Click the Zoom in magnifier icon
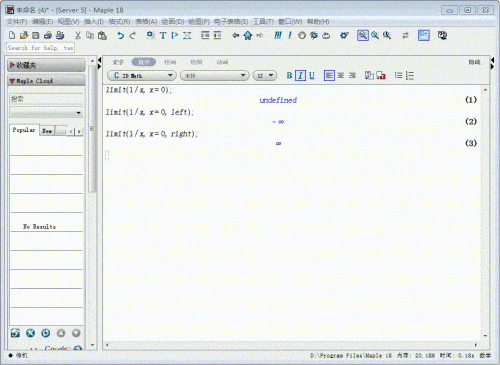500x365 pixels. [375, 35]
